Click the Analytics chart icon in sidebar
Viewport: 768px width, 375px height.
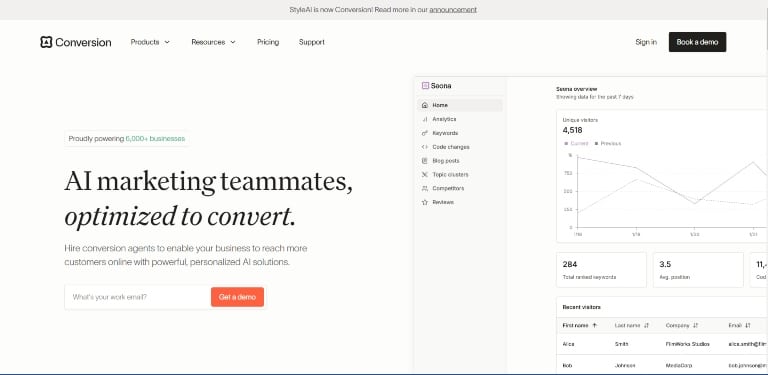point(425,119)
